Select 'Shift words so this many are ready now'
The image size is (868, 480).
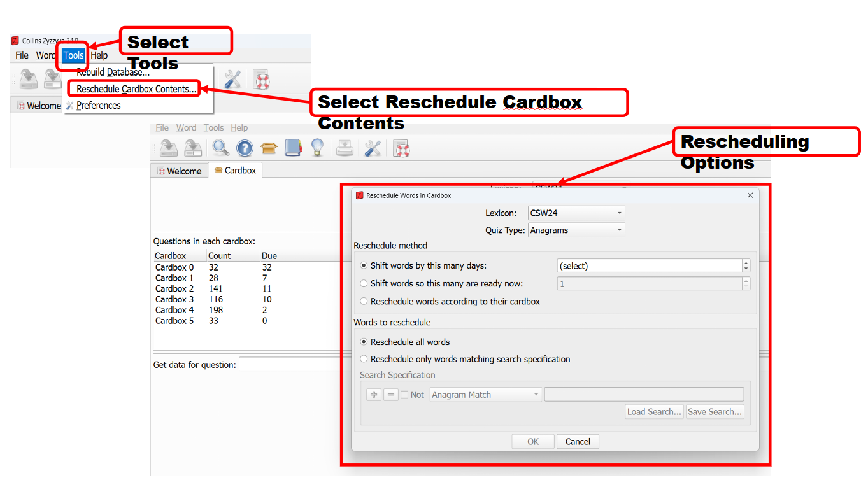click(x=364, y=284)
